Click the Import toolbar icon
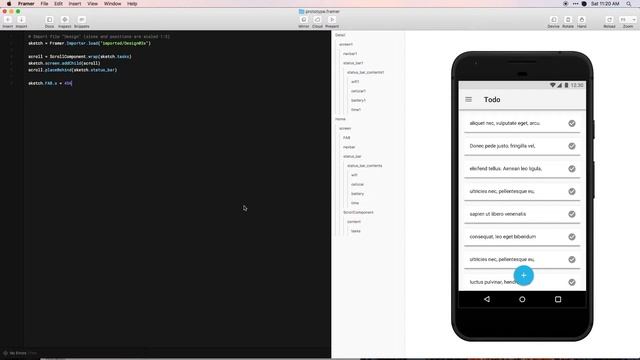 (21, 20)
